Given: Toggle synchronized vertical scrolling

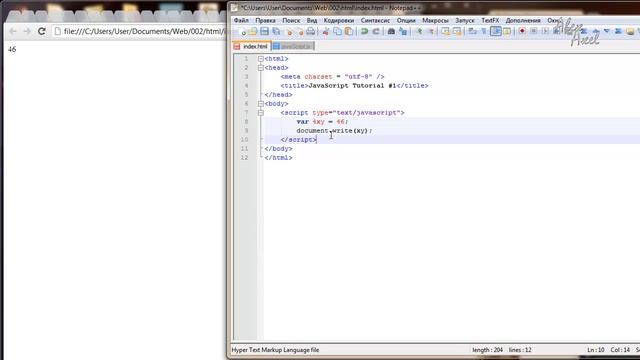Looking at the screenshot, I should pyautogui.click(x=445, y=31).
